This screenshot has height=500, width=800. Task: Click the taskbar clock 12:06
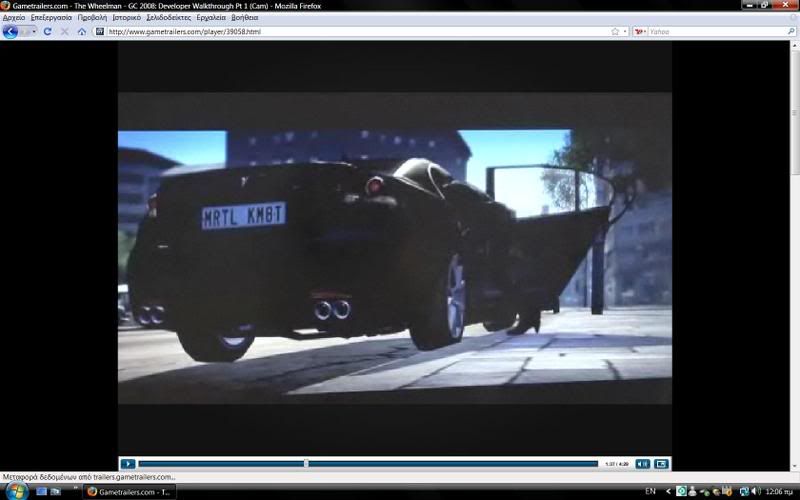click(x=779, y=492)
